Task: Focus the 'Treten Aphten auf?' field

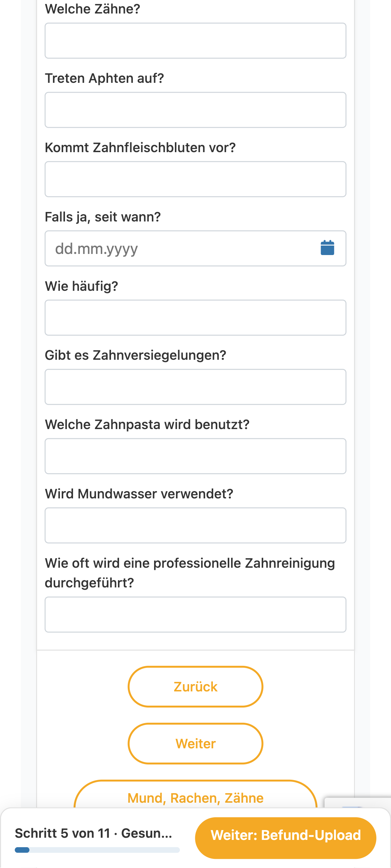Action: (195, 110)
